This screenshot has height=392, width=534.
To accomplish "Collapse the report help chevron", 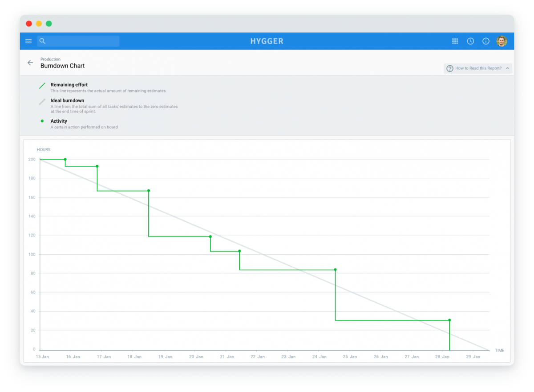I will pos(507,68).
